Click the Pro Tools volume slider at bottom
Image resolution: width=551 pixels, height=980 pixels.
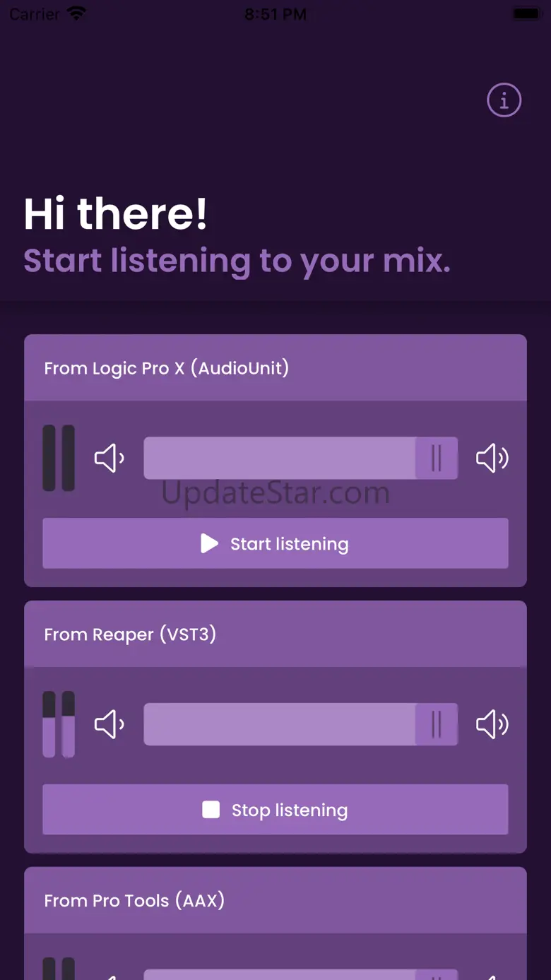pyautogui.click(x=301, y=974)
